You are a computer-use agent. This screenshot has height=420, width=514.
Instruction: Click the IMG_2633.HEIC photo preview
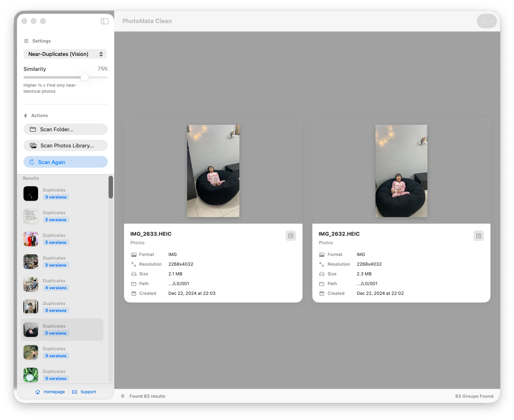tap(213, 171)
